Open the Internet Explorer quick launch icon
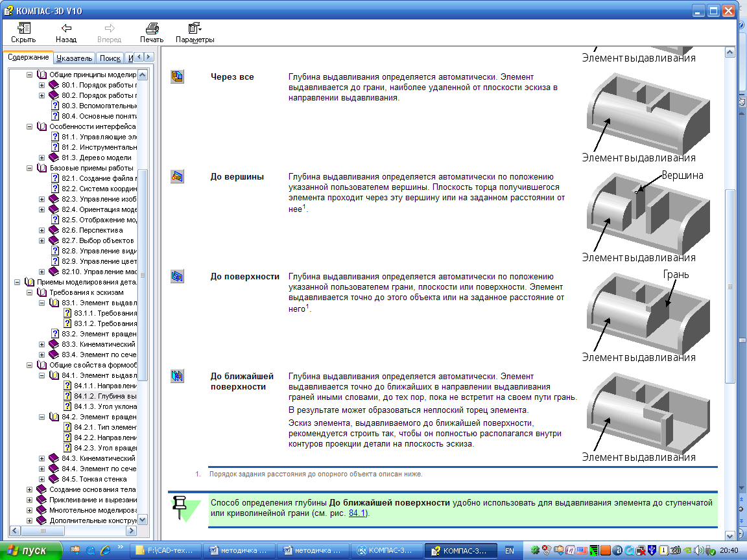 point(105,550)
